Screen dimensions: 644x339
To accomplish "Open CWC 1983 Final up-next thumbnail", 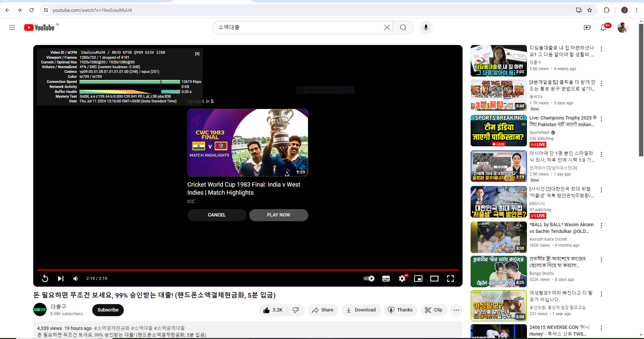I will pyautogui.click(x=248, y=143).
